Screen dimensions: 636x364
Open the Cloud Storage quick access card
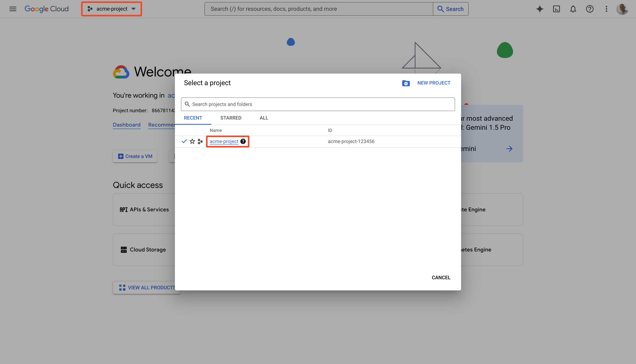(144, 250)
